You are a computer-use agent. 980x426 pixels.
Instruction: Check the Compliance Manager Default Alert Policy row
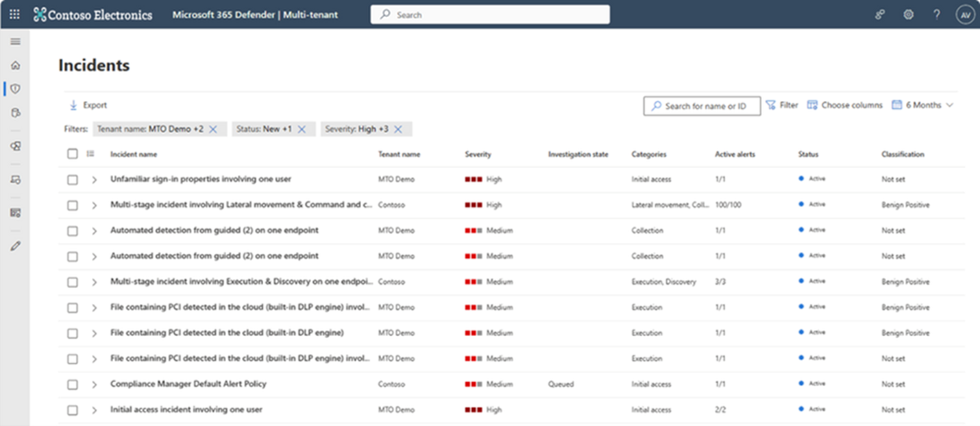tap(73, 384)
